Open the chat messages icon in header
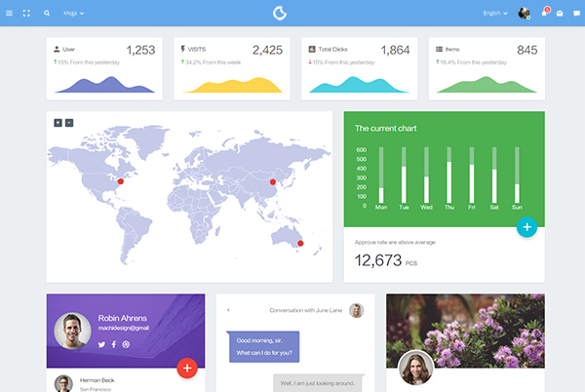This screenshot has height=392, width=585. coord(575,14)
